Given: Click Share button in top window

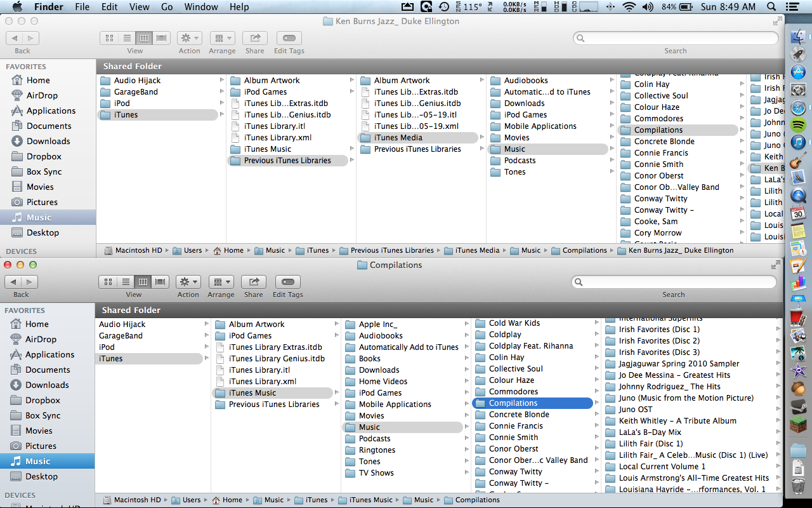Looking at the screenshot, I should coord(255,38).
